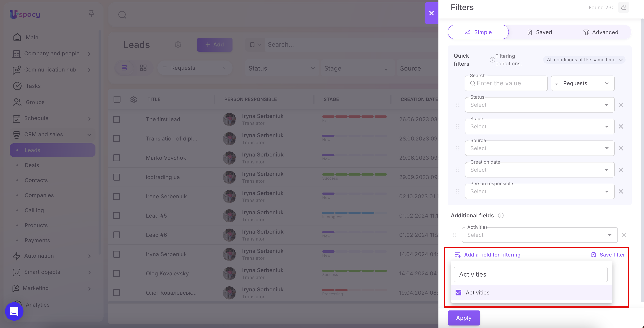Click the Add lead button
Screen dimensions: 644x328
(x=214, y=45)
